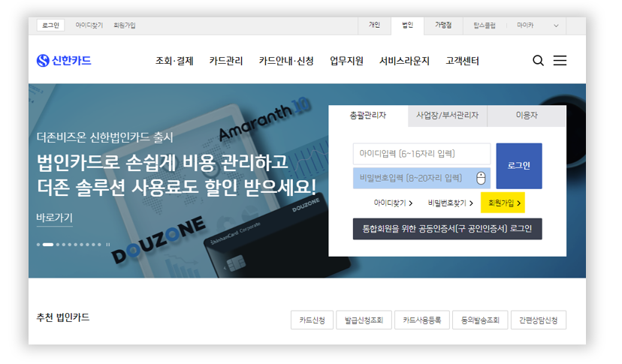
Task: Select the 총괄관리자 login tab
Action: point(368,116)
